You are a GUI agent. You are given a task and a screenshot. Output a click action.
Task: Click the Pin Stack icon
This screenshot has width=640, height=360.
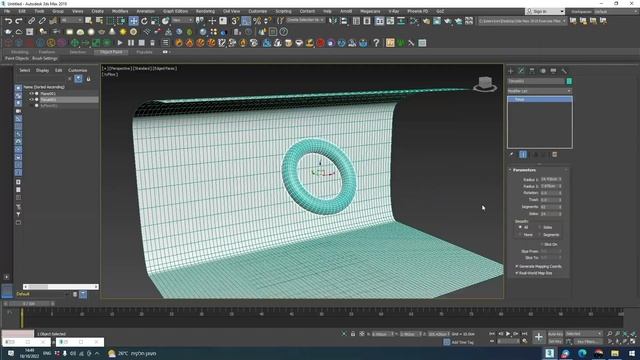[511, 155]
